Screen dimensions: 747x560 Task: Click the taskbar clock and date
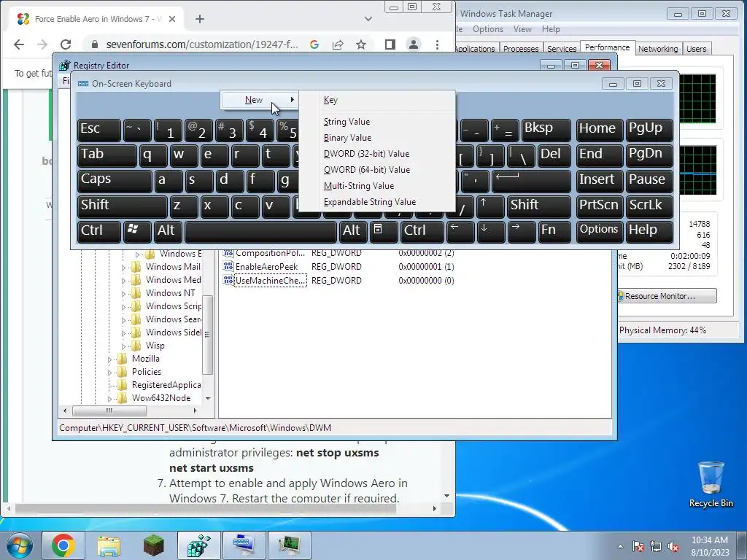point(709,546)
